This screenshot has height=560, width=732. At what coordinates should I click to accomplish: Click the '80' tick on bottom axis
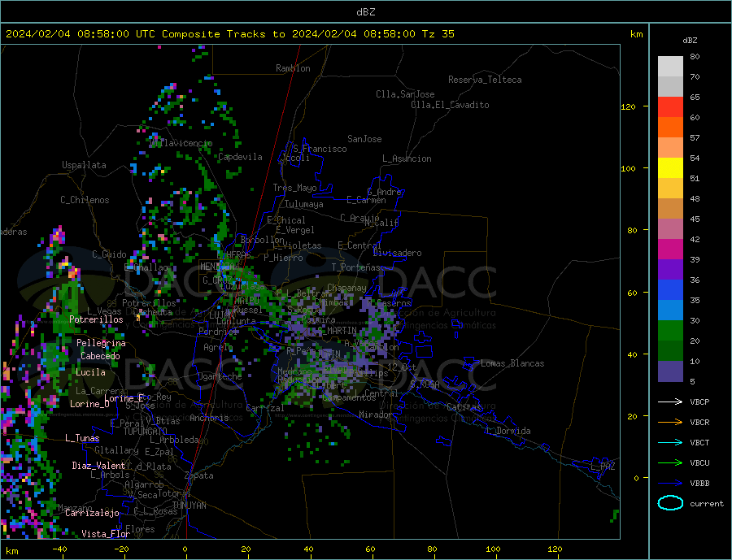432,549
